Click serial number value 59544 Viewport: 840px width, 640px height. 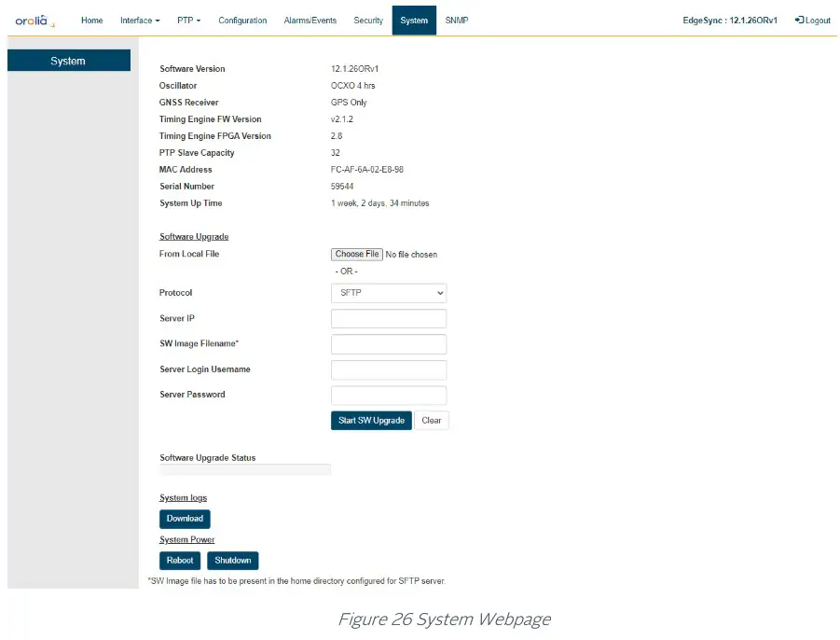tap(342, 186)
